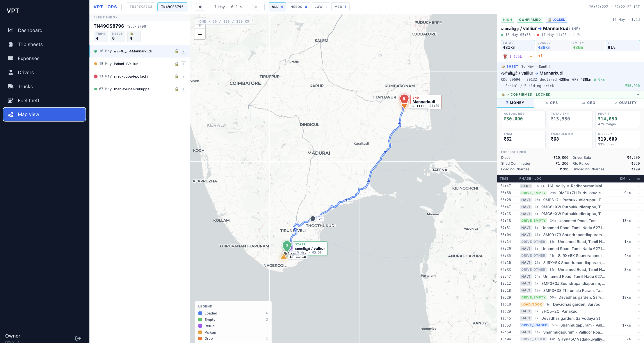Click the VPT · OPS header link
Image resolution: width=644 pixels, height=343 pixels.
[x=105, y=7]
